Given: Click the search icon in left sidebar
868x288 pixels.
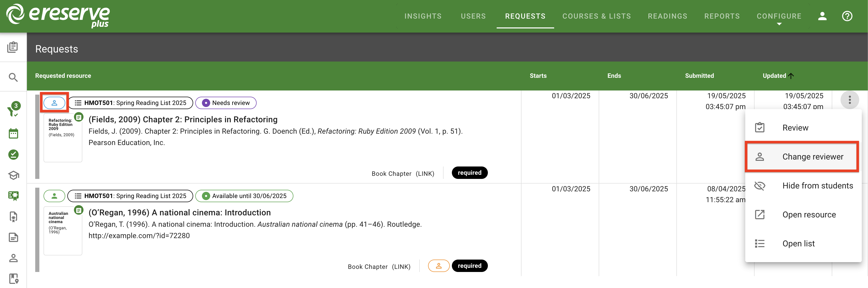Looking at the screenshot, I should [13, 77].
